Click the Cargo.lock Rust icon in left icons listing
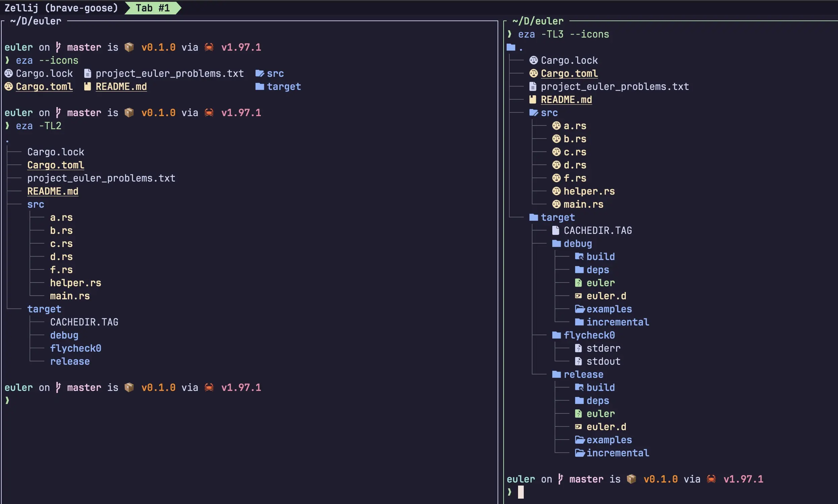 8,73
